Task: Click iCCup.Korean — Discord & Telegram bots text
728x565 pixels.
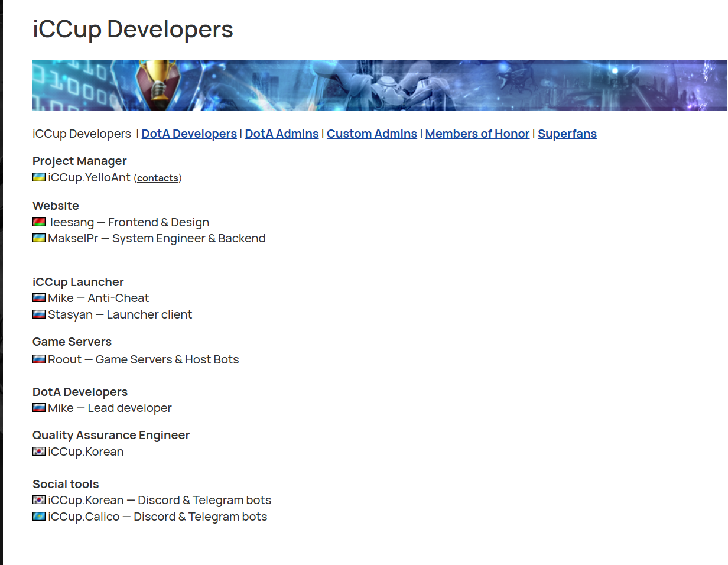Action: 160,500
